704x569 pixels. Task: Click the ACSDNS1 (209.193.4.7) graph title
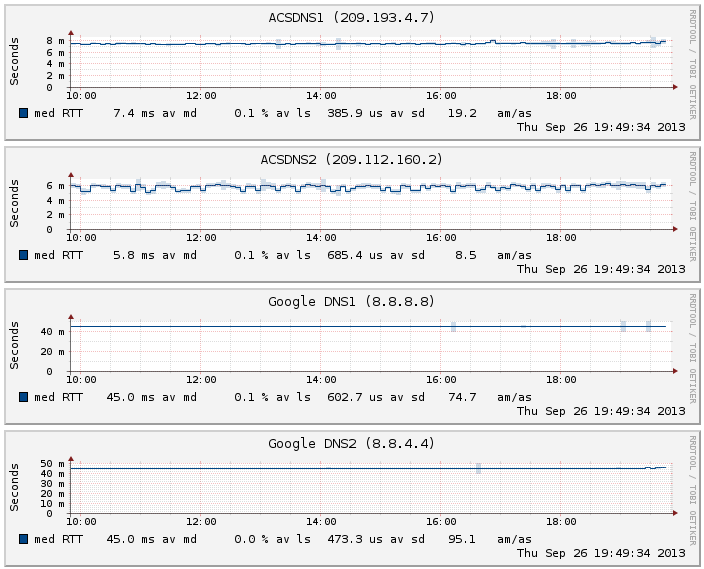[x=351, y=18]
